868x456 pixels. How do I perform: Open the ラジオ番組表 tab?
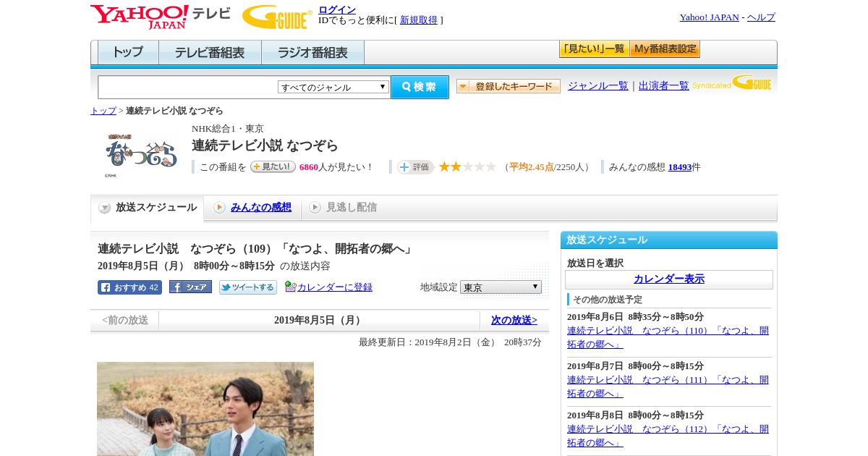[312, 53]
